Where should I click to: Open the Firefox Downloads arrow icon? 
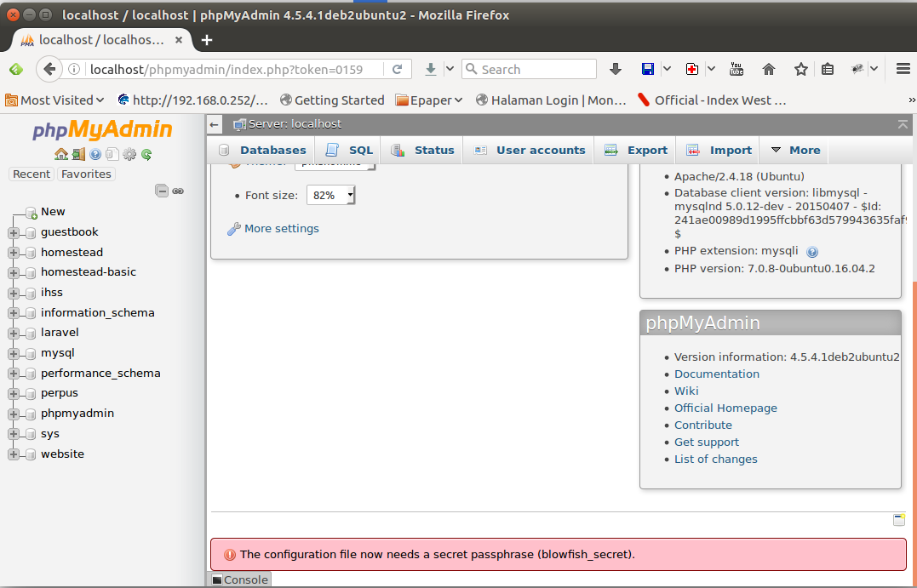(x=616, y=69)
